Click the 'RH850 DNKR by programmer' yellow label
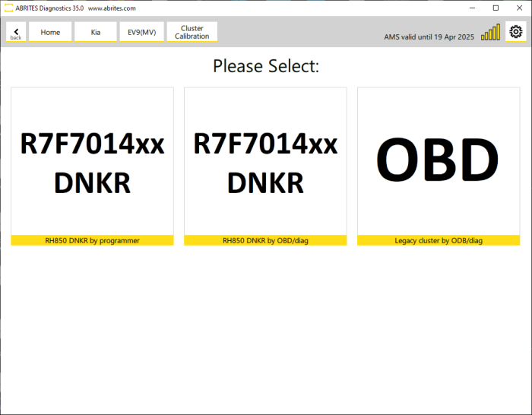The image size is (532, 415). tap(92, 240)
